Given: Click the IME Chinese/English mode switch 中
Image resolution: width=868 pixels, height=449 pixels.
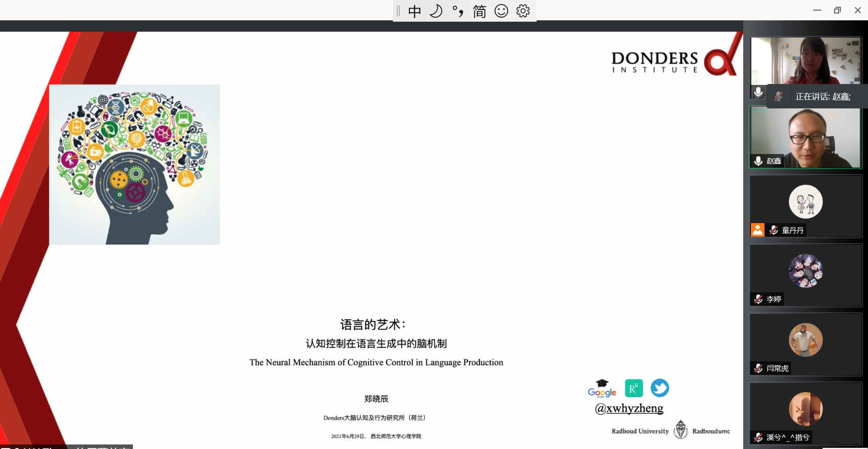Looking at the screenshot, I should pos(414,11).
